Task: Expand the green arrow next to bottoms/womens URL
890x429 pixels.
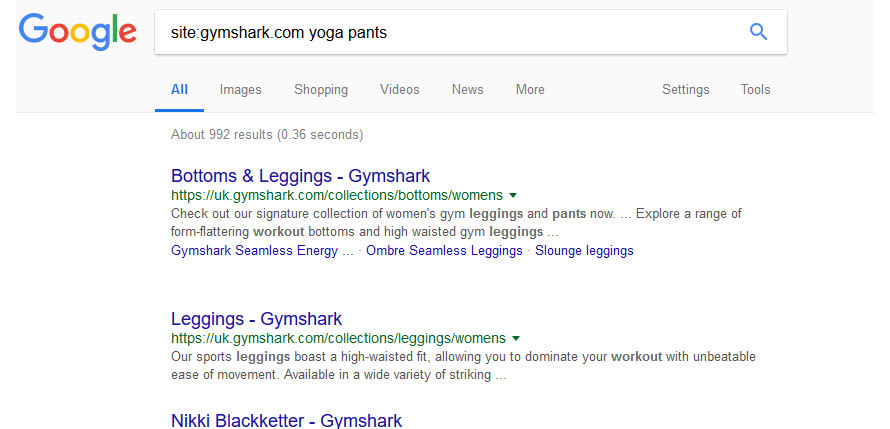Action: 513,196
